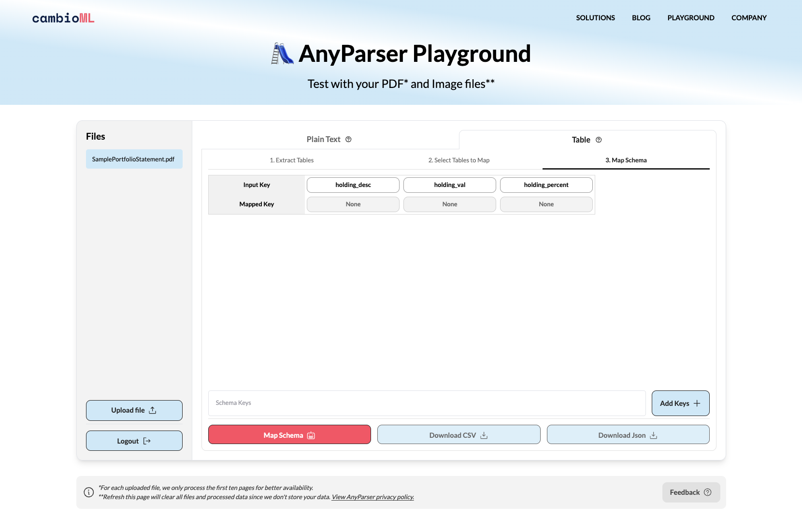This screenshot has width=802, height=532.
Task: Switch to the Plain Text tab
Action: click(330, 139)
